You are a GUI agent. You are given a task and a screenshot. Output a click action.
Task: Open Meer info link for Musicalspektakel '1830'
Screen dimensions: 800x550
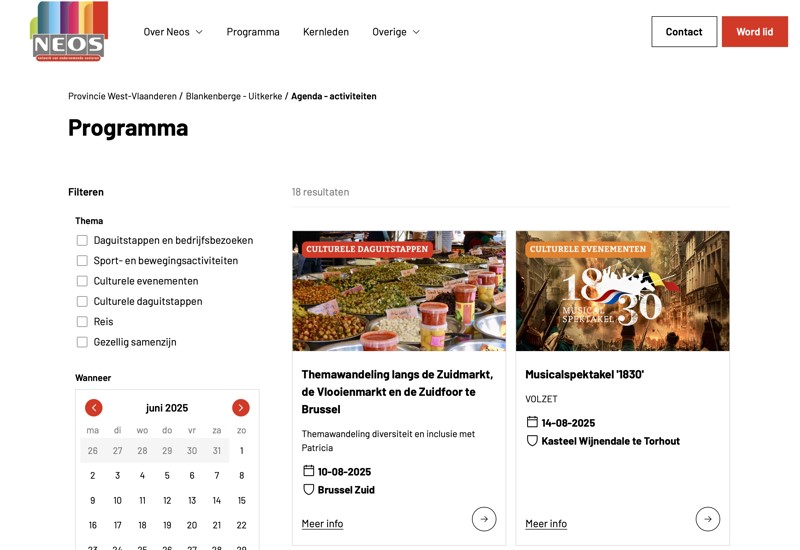[x=546, y=523]
